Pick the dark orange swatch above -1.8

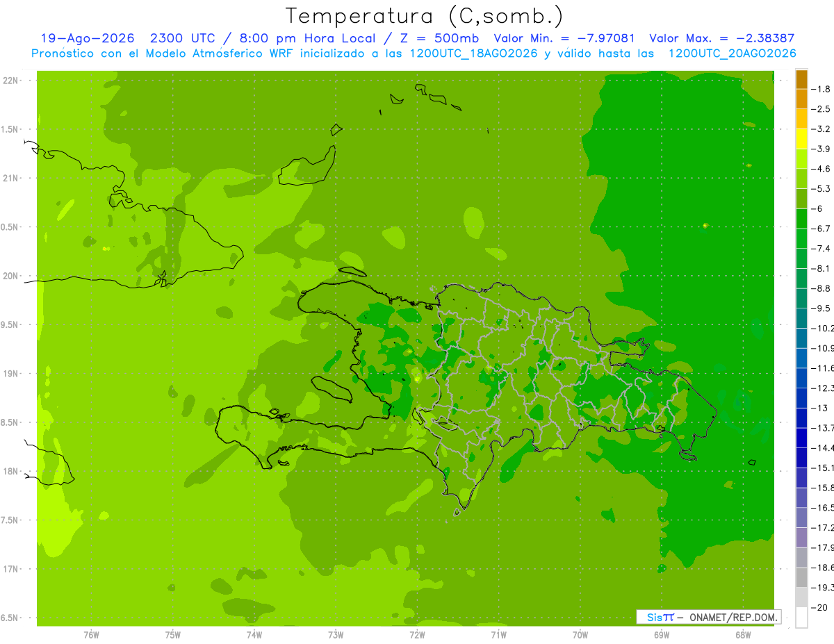coord(801,79)
